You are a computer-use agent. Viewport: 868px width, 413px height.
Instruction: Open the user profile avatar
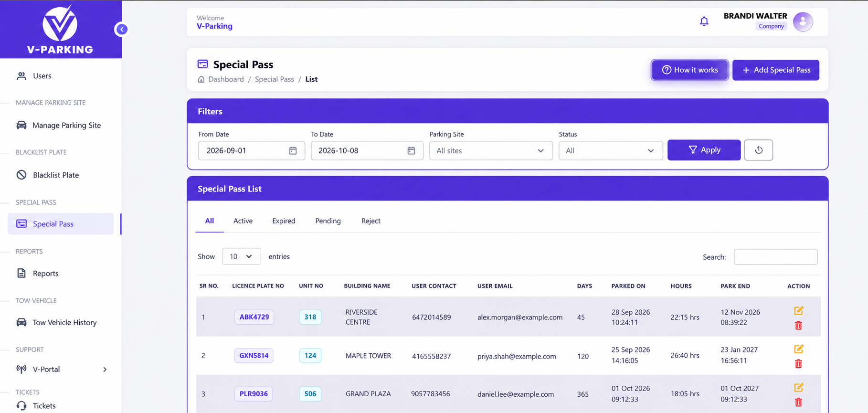(803, 21)
